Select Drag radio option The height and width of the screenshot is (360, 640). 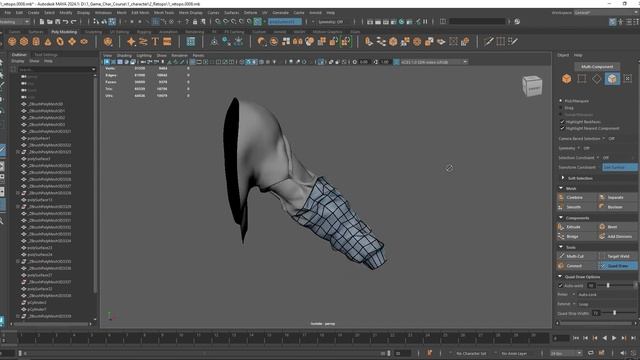tap(561, 108)
